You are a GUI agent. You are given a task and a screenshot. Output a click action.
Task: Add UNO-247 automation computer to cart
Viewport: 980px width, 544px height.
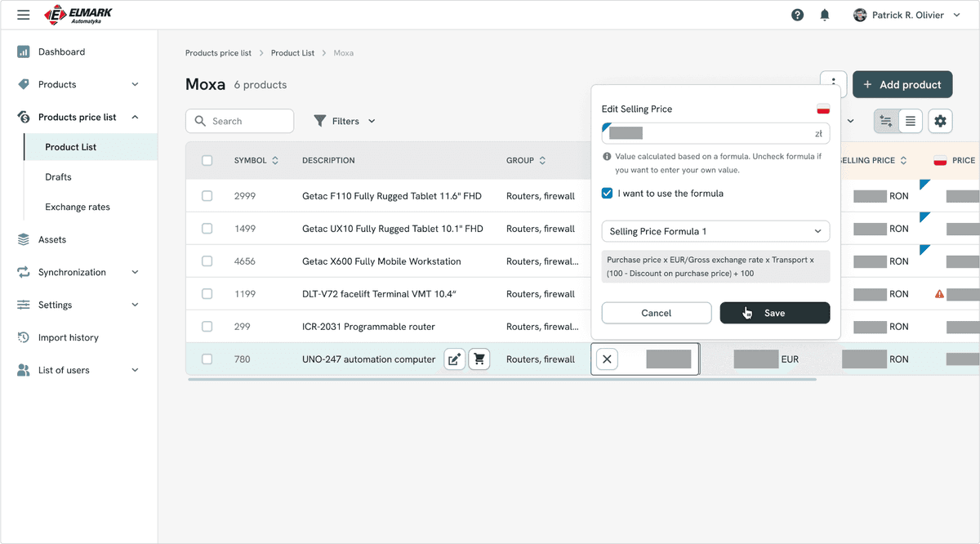tap(479, 359)
